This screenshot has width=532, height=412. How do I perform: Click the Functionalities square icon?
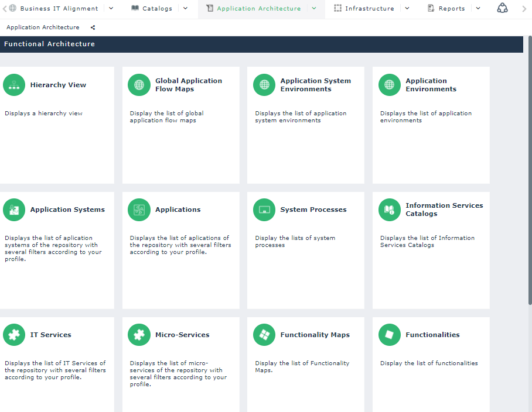click(x=390, y=335)
